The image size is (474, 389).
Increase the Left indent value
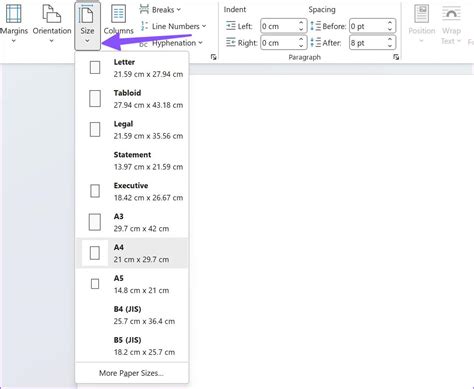pos(301,23)
